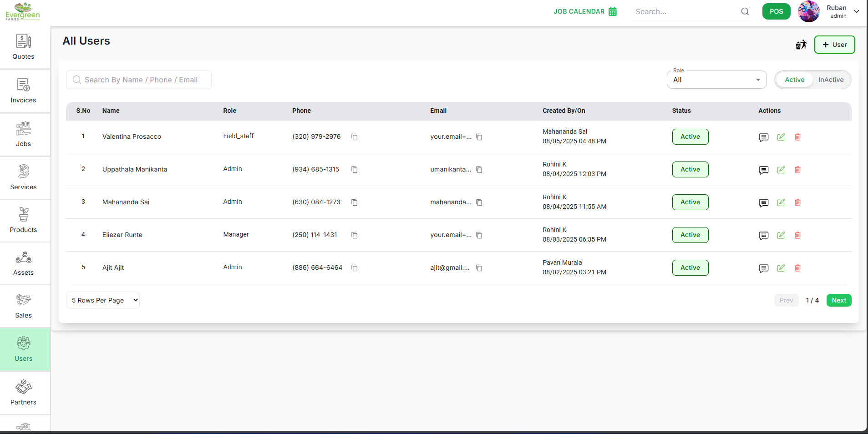Copy Eliezer Runte's phone number
Image resolution: width=868 pixels, height=434 pixels.
point(355,235)
